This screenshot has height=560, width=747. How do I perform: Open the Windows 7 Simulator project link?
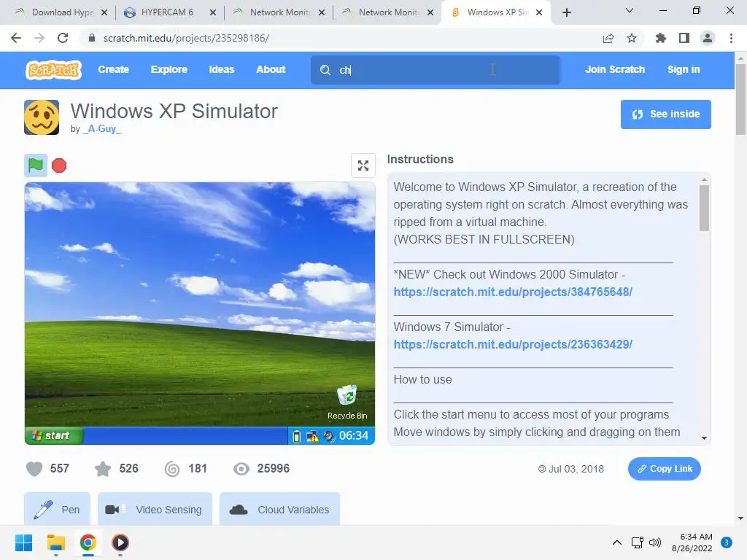point(513,344)
